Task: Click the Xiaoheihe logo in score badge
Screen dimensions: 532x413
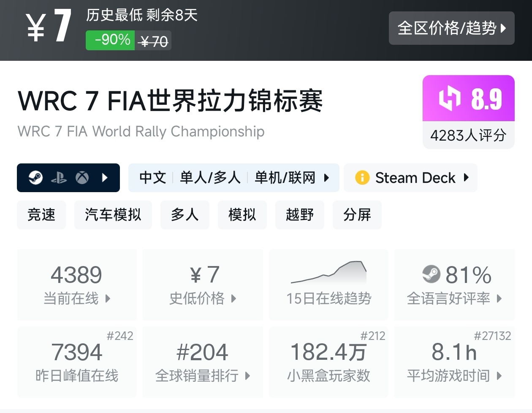Action: click(x=449, y=98)
